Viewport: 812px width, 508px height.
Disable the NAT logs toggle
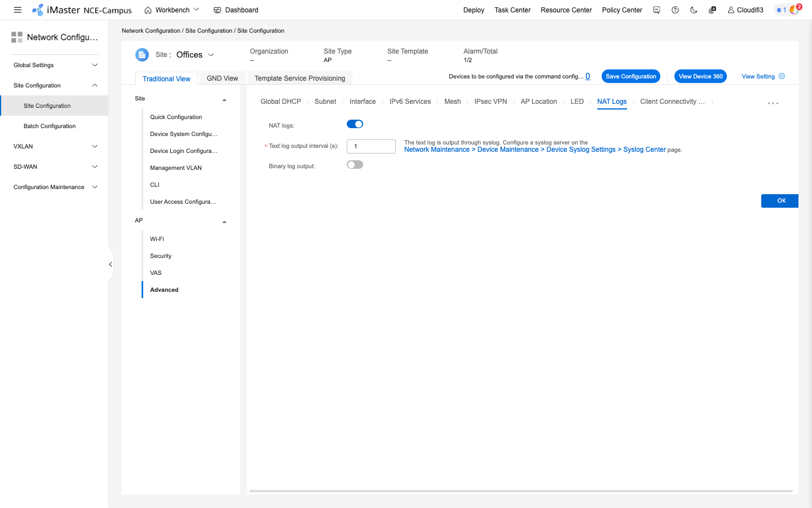(355, 124)
